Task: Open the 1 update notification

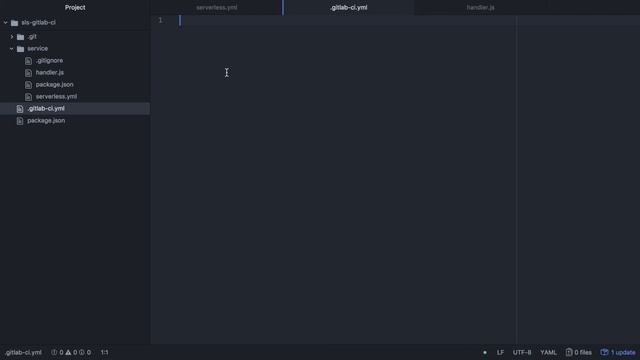Action: (623, 352)
